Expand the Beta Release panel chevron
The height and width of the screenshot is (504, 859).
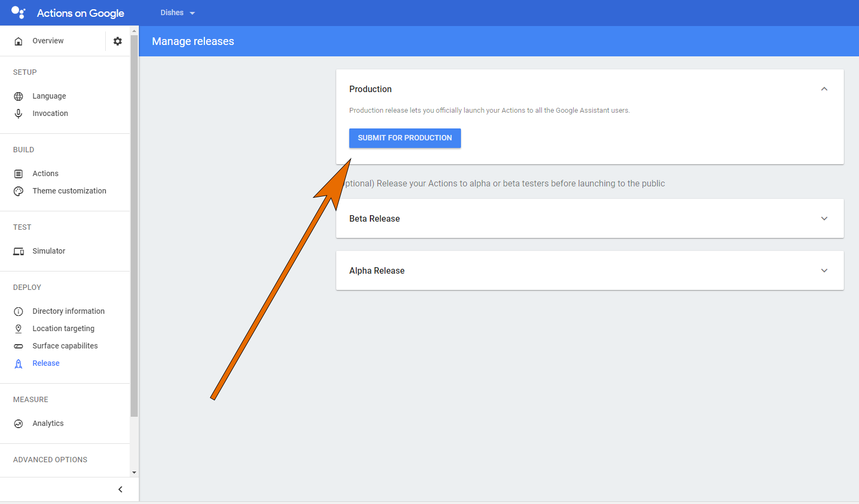point(824,218)
